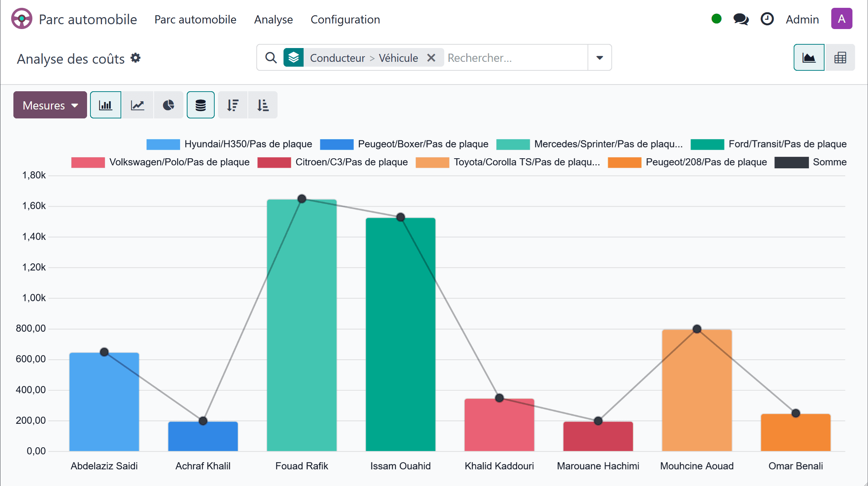Sort chart in descending order
This screenshot has height=486, width=868.
tap(233, 105)
